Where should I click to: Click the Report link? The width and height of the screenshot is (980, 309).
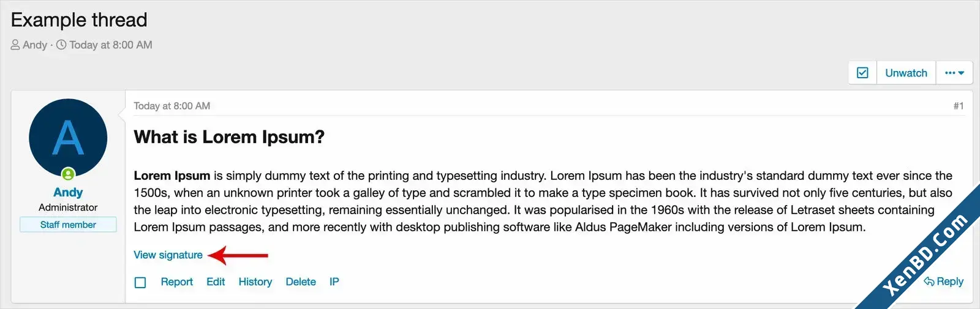pyautogui.click(x=176, y=281)
